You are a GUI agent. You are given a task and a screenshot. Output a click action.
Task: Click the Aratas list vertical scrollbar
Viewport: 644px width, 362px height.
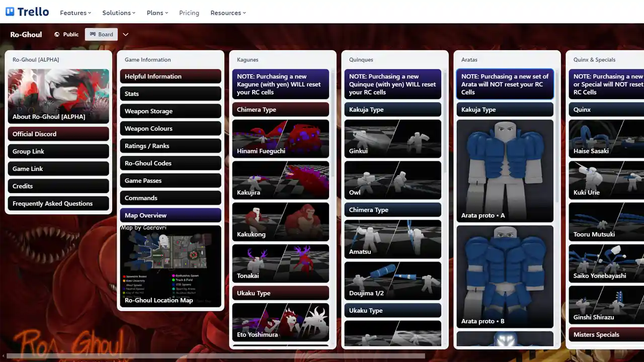click(557, 136)
